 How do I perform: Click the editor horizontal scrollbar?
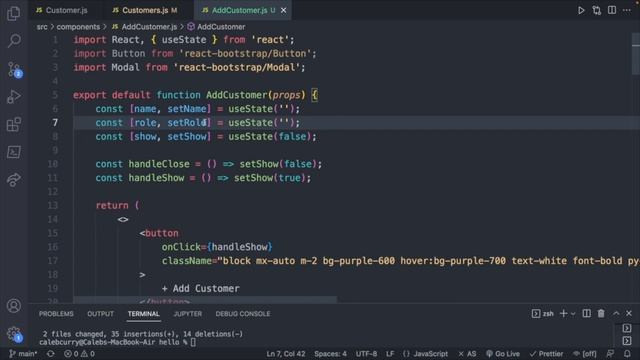point(205,300)
